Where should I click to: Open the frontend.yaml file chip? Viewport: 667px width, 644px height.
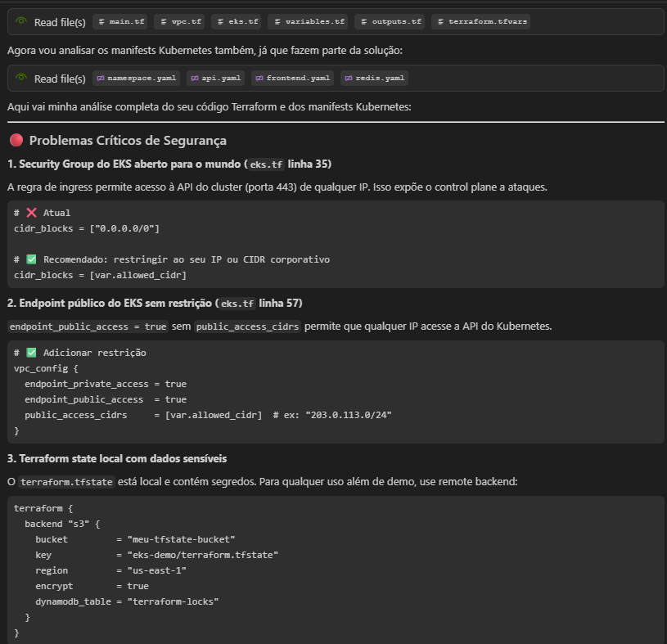pos(293,79)
